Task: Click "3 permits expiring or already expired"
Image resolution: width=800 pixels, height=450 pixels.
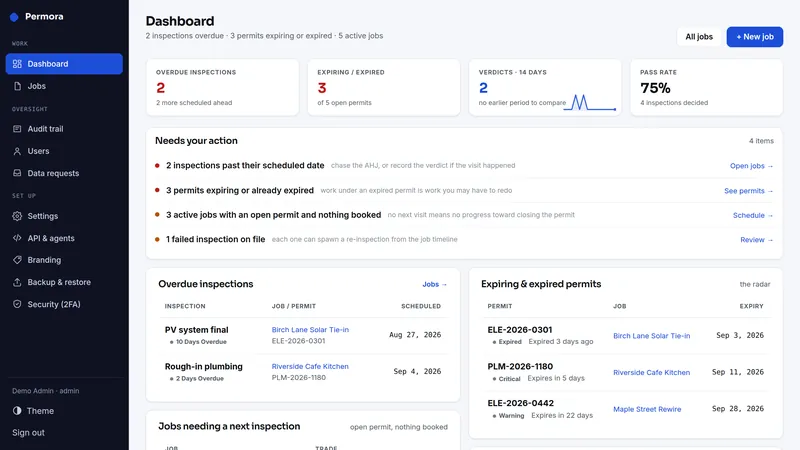Action: coord(240,190)
